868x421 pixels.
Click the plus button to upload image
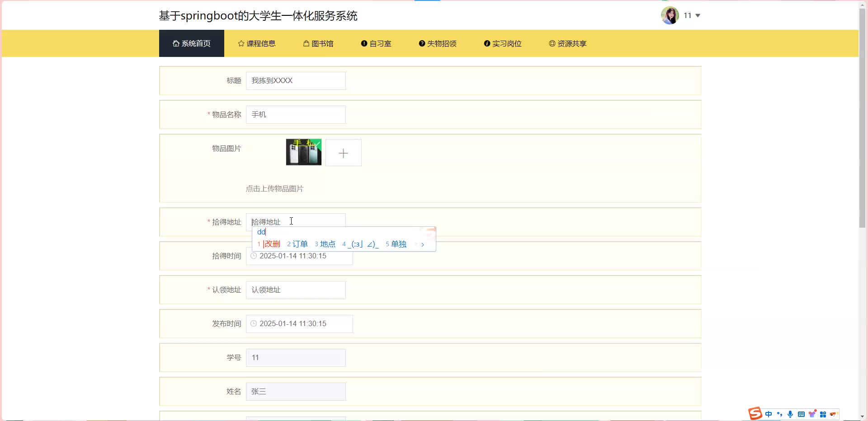click(x=343, y=153)
